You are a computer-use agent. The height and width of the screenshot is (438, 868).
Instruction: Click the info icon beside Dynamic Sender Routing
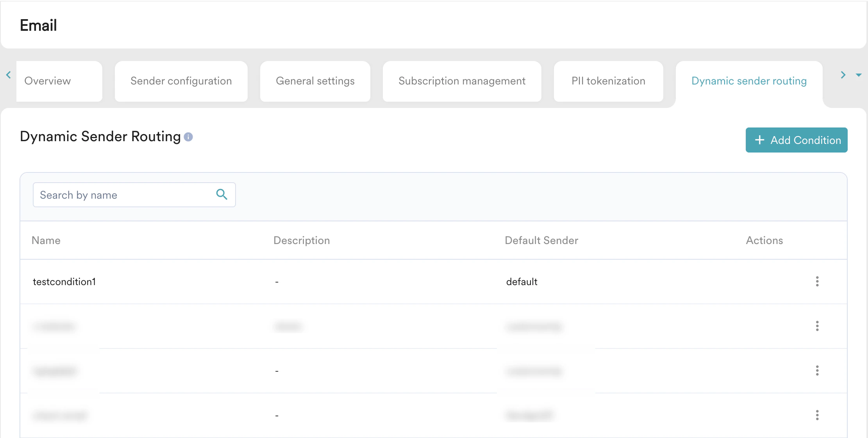tap(188, 137)
